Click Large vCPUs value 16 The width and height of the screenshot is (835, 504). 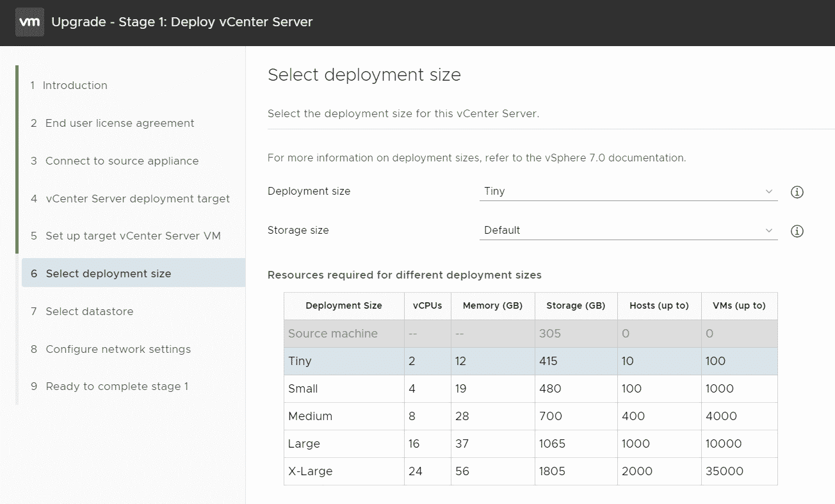point(415,444)
